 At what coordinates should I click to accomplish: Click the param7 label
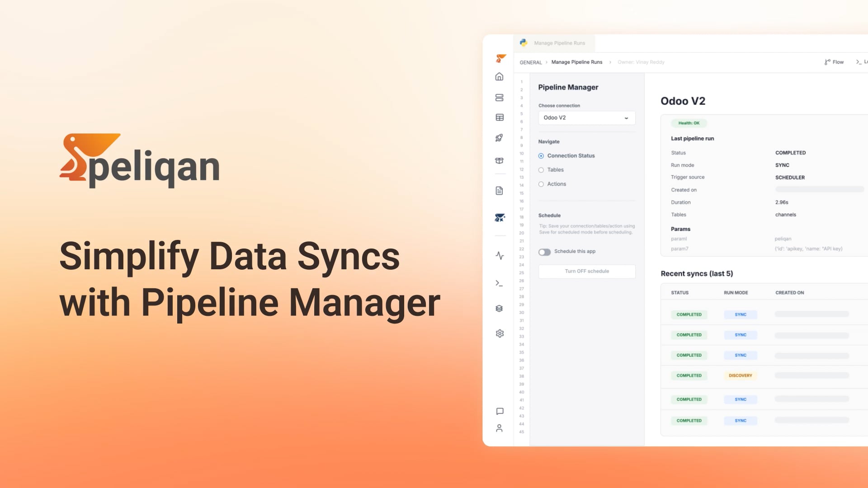679,249
